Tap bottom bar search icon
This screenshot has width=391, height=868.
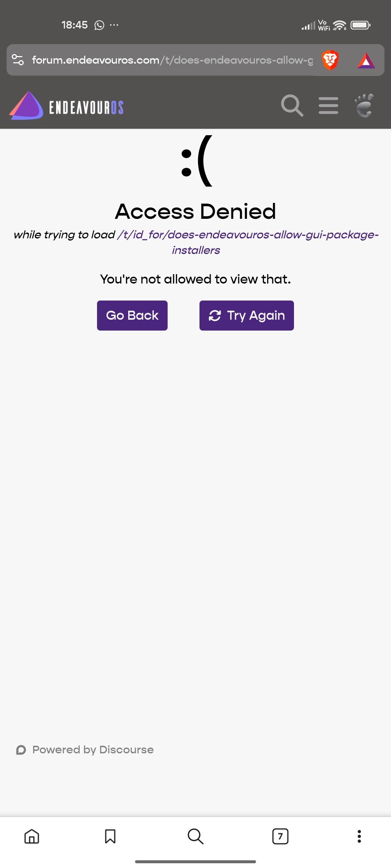pos(195,836)
